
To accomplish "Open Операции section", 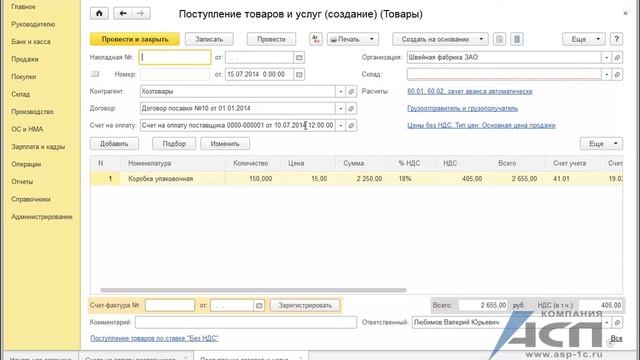I will tap(26, 164).
